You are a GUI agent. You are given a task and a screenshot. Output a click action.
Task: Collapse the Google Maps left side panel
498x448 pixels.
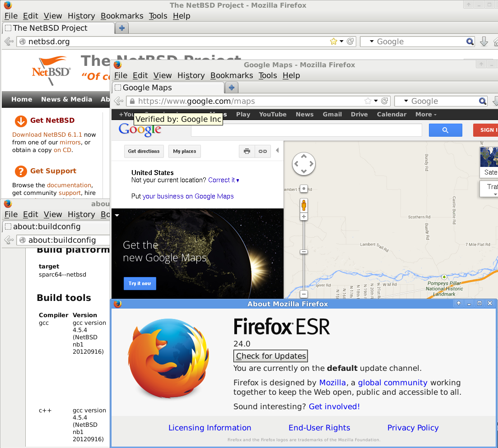[x=277, y=150]
